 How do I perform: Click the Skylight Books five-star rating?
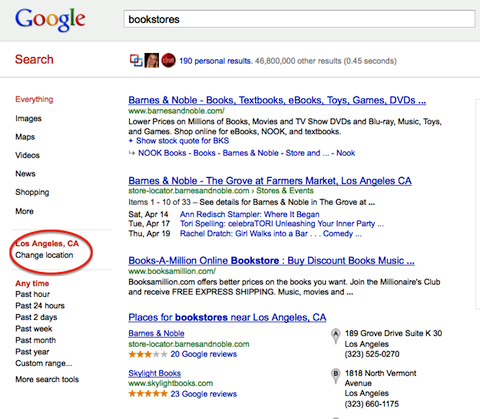point(148,394)
